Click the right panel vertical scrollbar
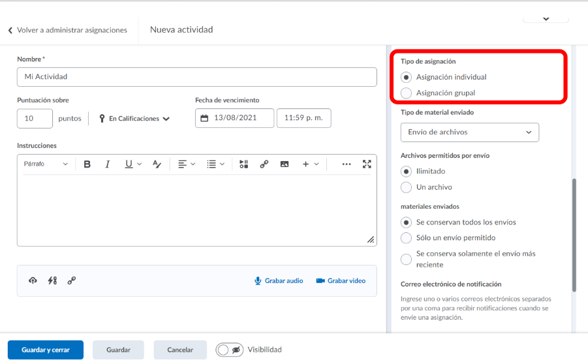 point(574,235)
